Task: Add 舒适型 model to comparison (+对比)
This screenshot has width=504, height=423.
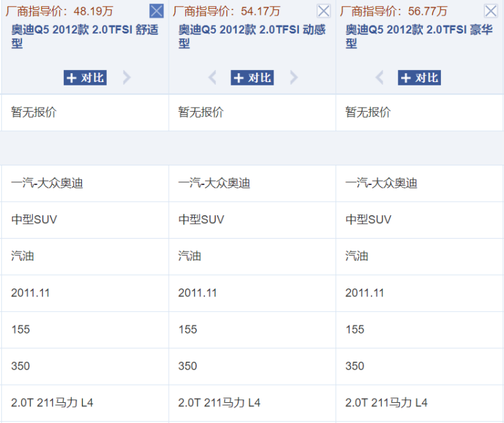Action: coord(85,78)
